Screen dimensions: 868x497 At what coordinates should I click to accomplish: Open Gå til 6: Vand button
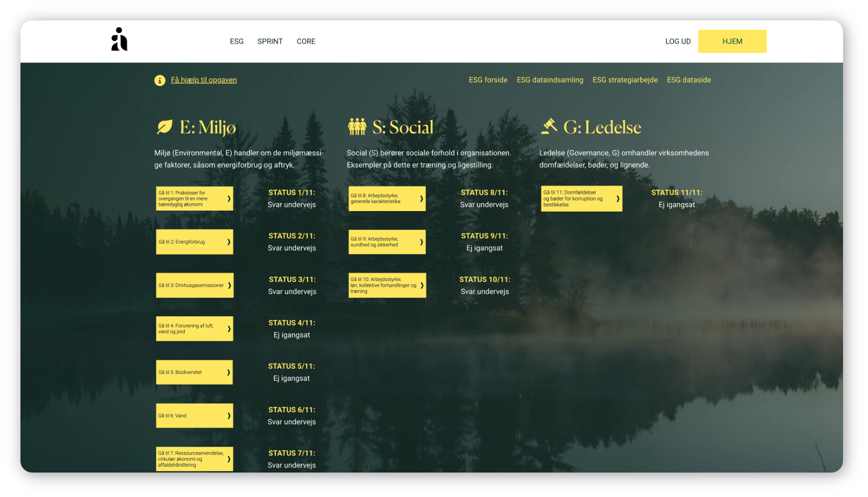pyautogui.click(x=195, y=416)
